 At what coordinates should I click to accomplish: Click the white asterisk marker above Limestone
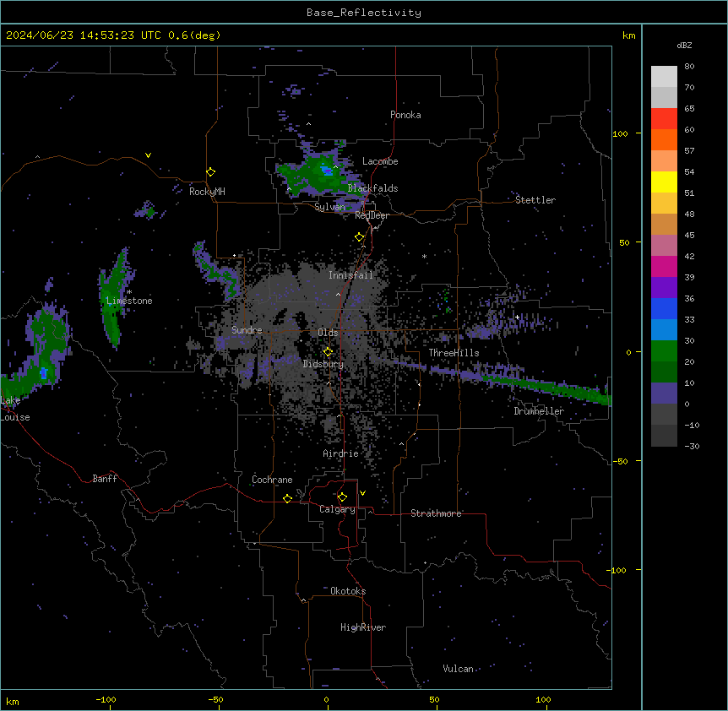pyautogui.click(x=129, y=292)
